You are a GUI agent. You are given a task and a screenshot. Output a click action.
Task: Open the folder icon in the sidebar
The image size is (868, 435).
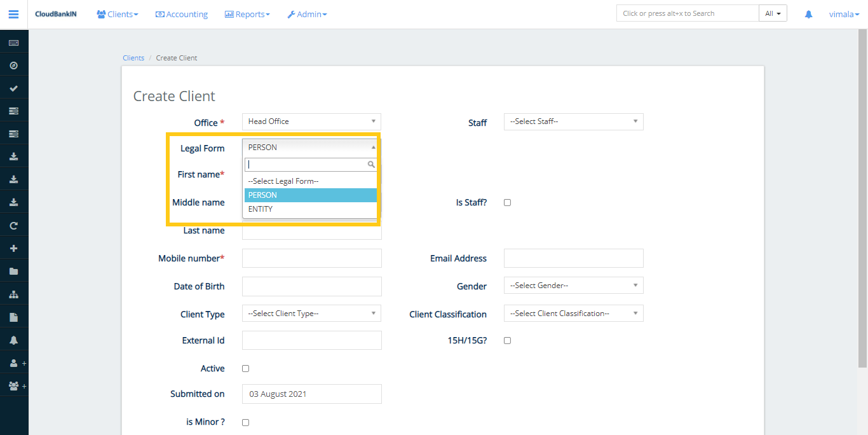pyautogui.click(x=14, y=271)
